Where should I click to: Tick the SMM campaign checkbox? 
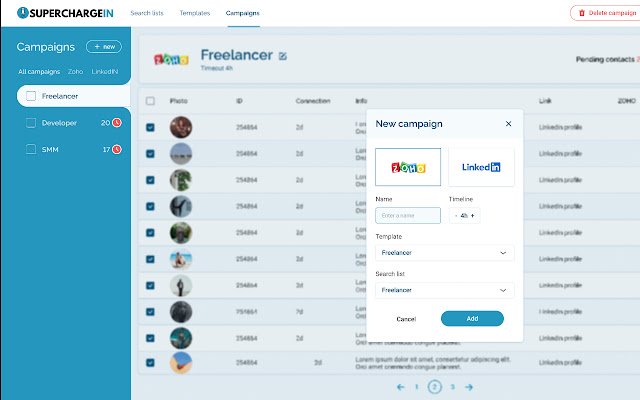tap(31, 149)
